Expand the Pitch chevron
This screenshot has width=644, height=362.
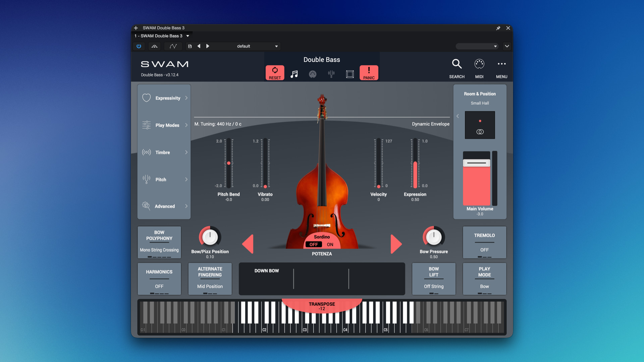point(186,179)
